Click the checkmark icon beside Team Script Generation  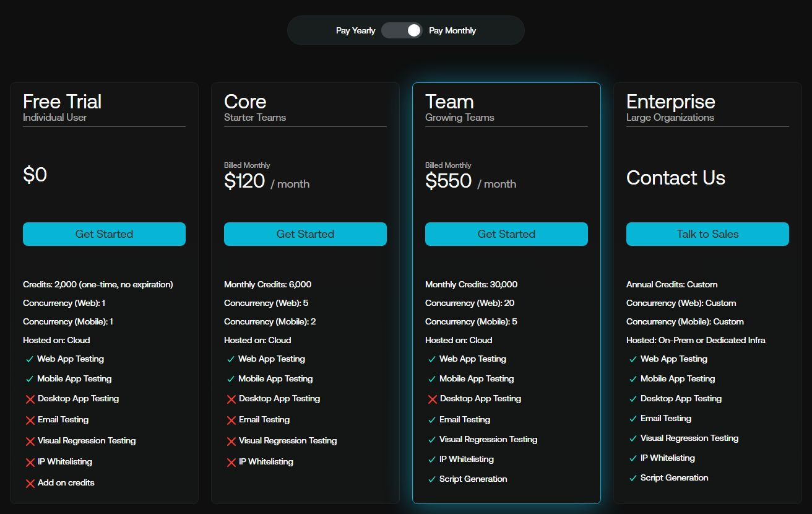431,479
